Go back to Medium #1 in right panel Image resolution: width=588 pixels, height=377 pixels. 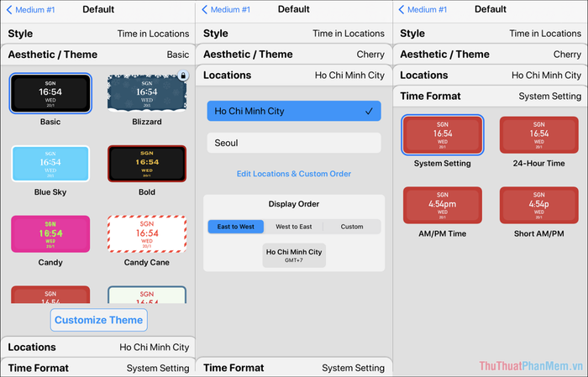click(423, 10)
